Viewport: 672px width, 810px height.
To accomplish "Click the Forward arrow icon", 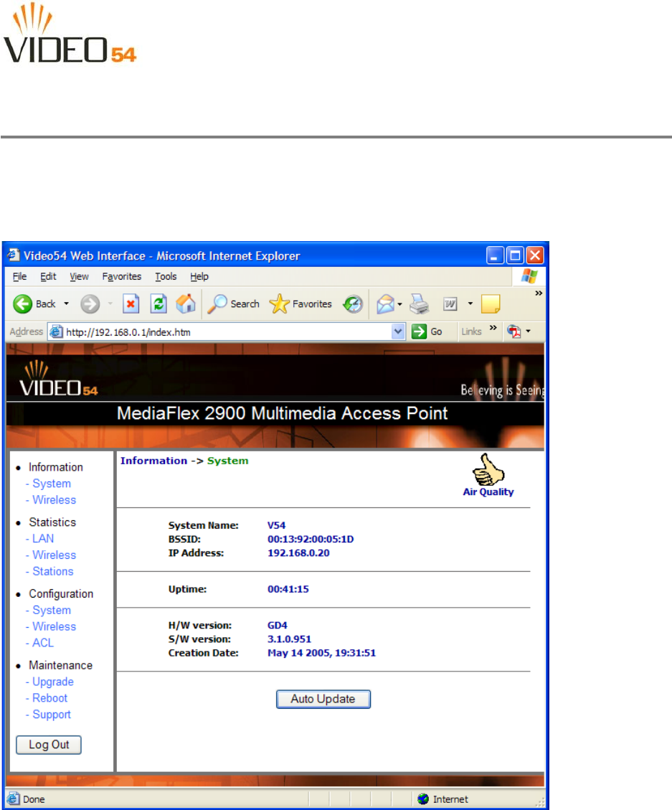I will (x=90, y=303).
